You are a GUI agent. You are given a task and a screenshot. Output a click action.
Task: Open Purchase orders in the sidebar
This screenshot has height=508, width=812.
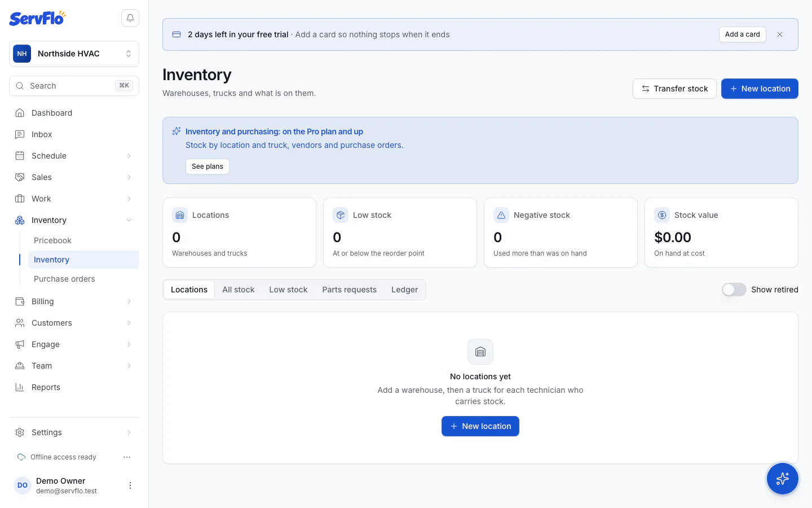click(x=83, y=279)
